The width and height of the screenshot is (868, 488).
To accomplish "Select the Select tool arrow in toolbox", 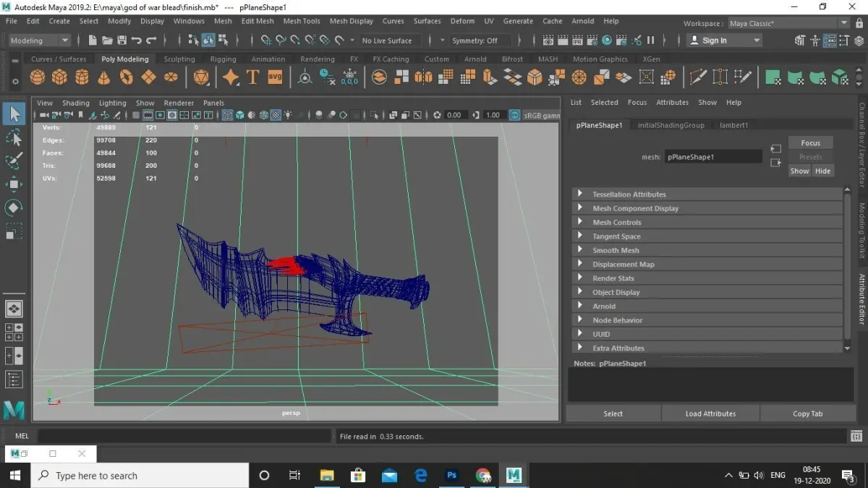I will [x=14, y=114].
